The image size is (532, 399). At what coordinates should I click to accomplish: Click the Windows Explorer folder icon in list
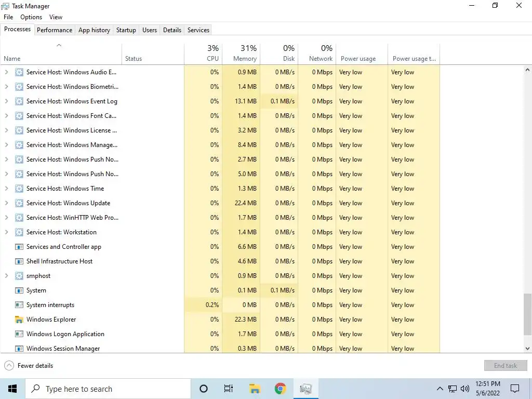click(x=19, y=320)
